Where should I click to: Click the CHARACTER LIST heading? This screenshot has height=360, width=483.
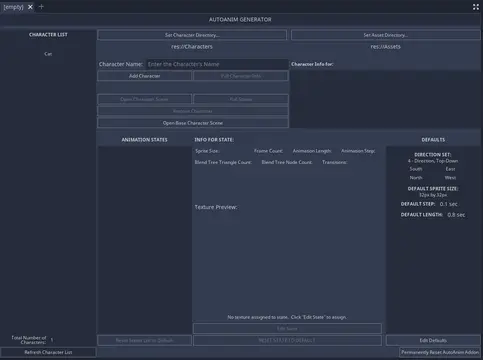click(48, 35)
